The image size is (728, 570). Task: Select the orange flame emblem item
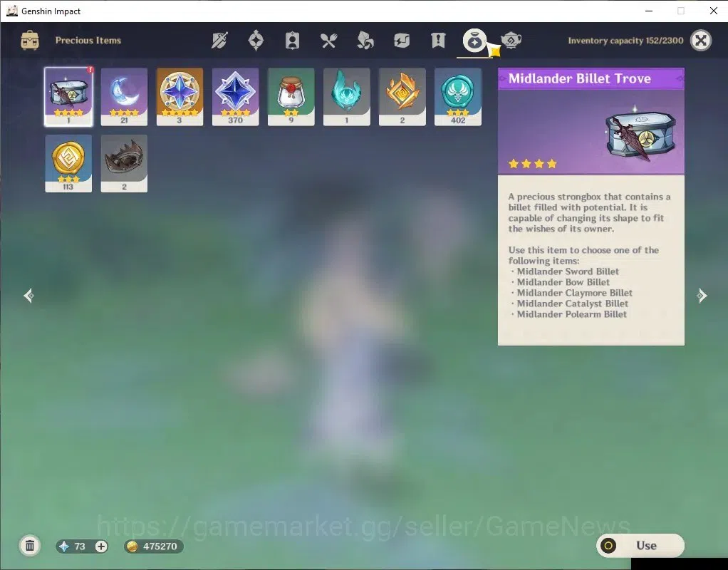coord(402,97)
